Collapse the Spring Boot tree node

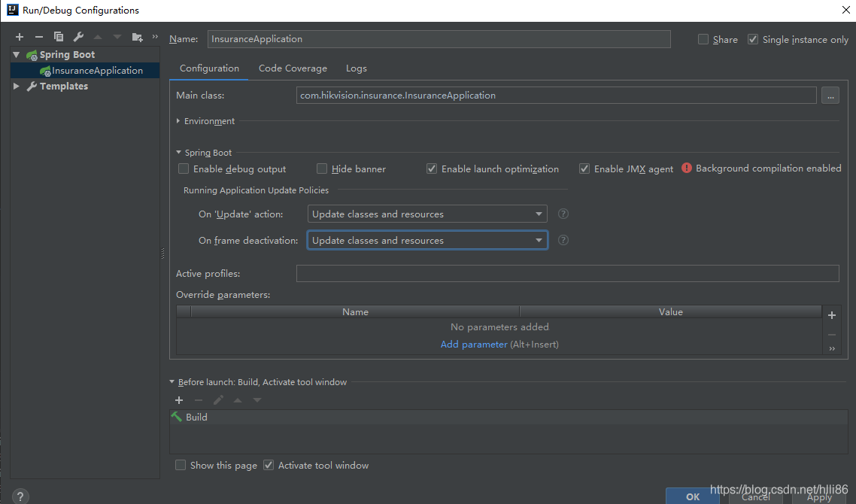click(17, 55)
